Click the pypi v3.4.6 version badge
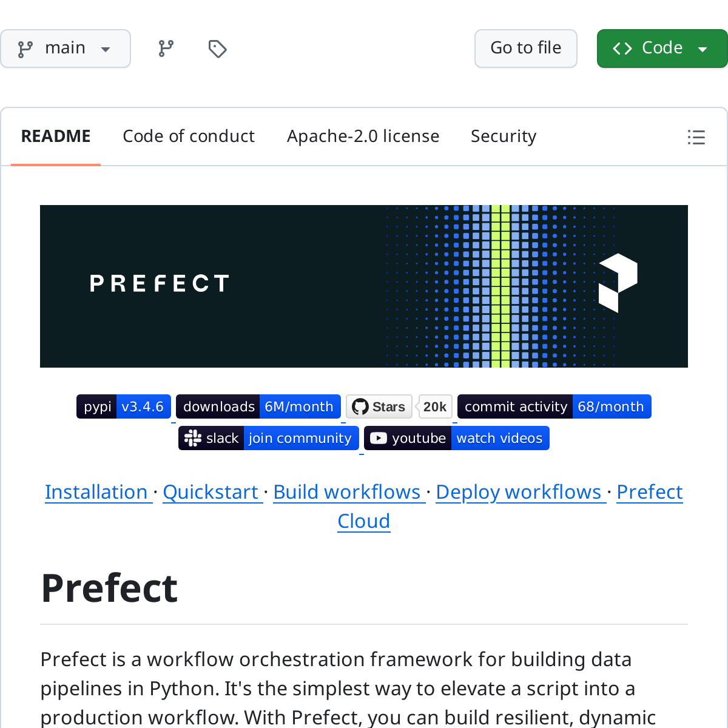Screen dimensions: 728x728 pyautogui.click(x=123, y=406)
